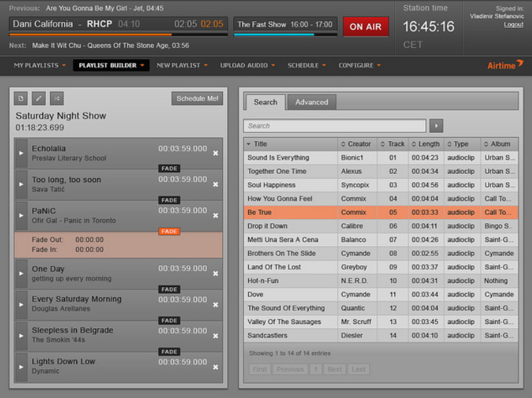
Task: Click The Fast Show progress bar
Action: (285, 34)
